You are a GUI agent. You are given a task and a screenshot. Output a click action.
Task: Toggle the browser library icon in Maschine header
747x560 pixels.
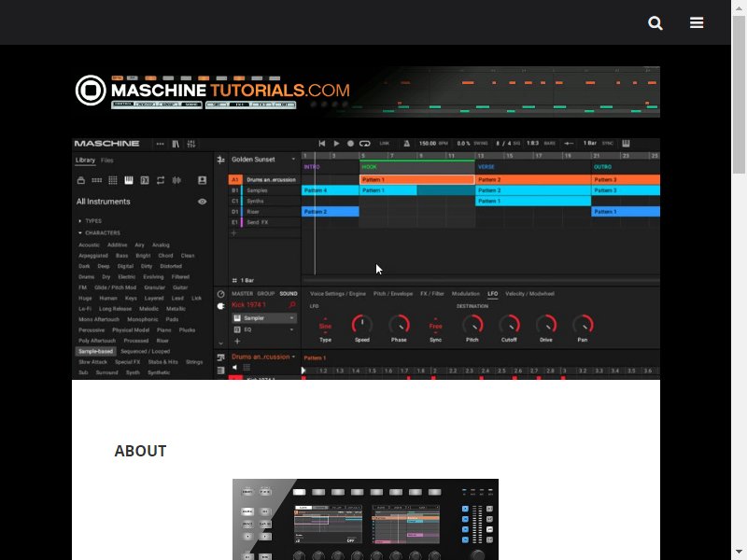coord(176,144)
